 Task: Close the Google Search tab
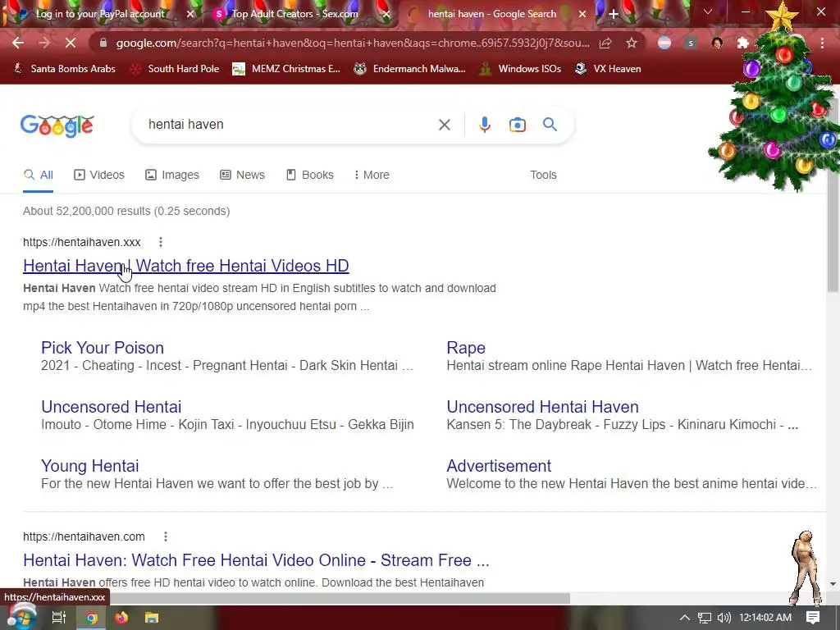click(582, 14)
